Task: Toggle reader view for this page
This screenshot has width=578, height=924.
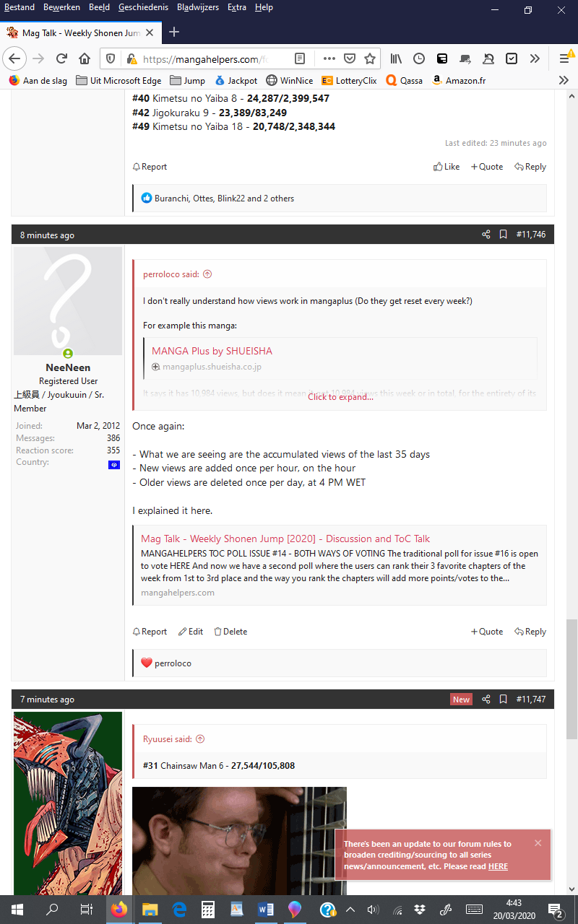Action: click(300, 58)
